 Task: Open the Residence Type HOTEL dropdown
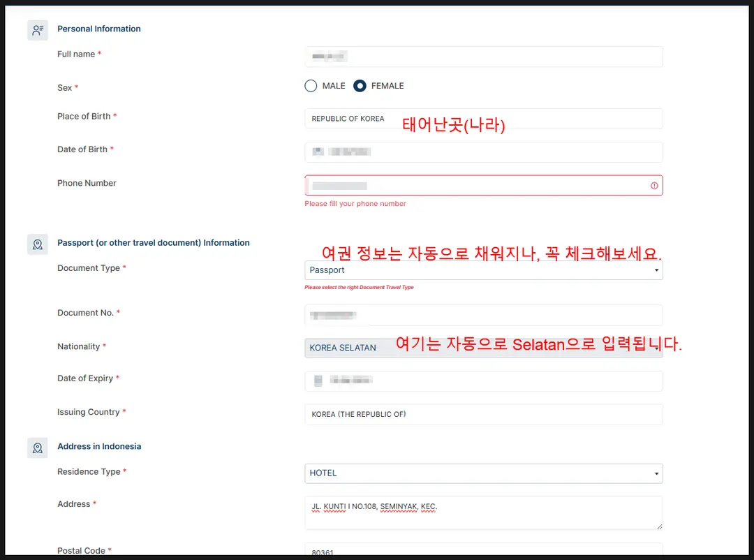click(483, 473)
